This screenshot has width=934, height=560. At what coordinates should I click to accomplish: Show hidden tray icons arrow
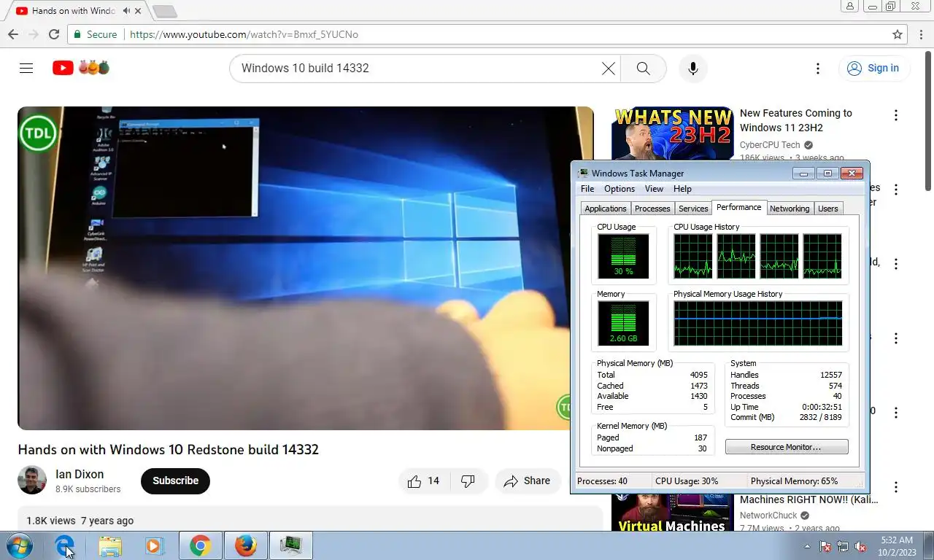point(807,546)
